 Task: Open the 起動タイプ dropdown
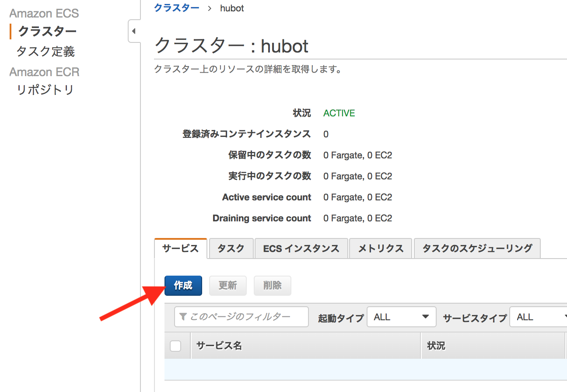[402, 317]
